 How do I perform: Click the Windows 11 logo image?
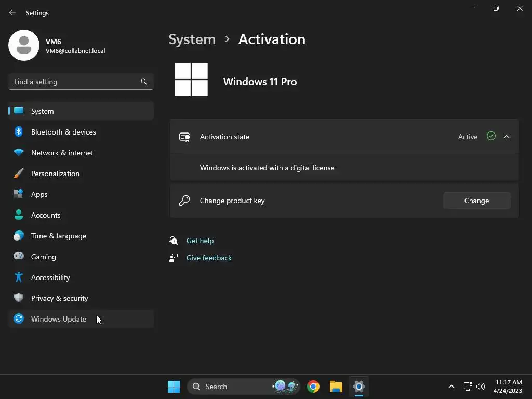point(191,79)
